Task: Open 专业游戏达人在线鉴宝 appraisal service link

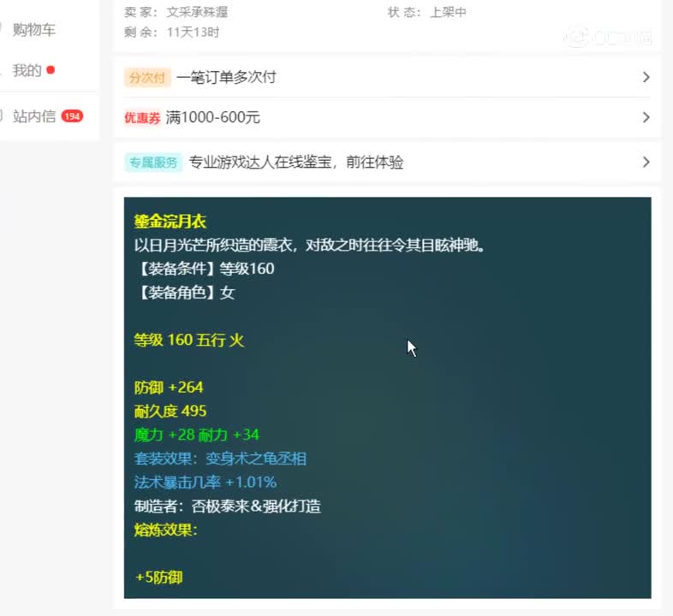Action: [x=296, y=163]
